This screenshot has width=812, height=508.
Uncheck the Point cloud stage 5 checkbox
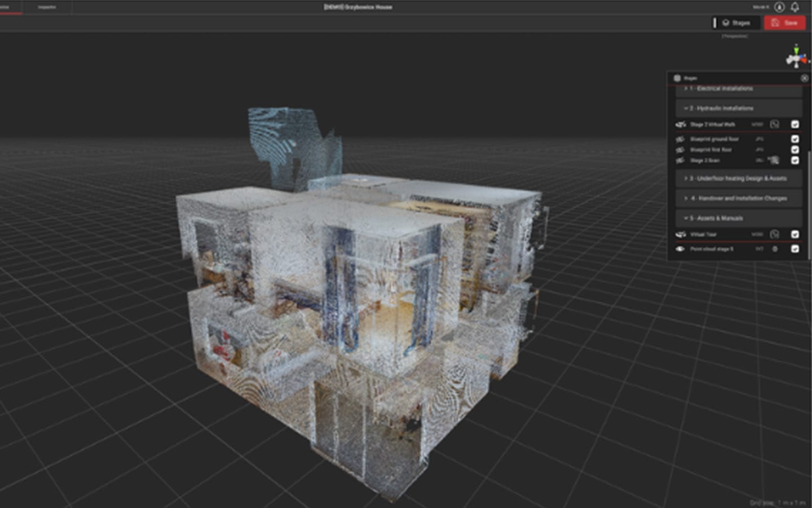[795, 249]
